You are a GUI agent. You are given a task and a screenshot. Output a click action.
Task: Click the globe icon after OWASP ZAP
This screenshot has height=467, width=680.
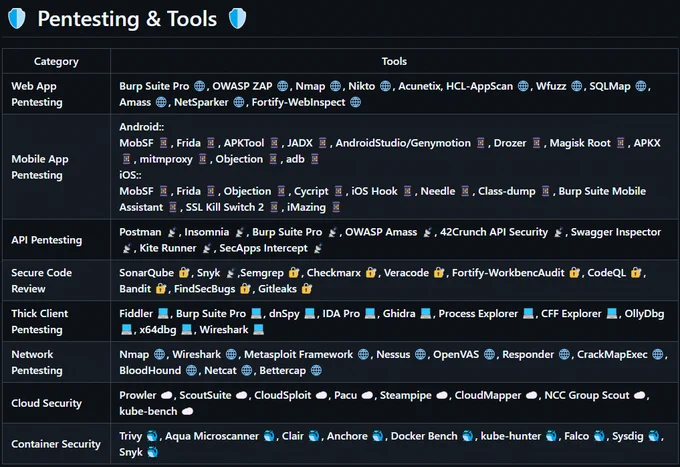tap(282, 86)
